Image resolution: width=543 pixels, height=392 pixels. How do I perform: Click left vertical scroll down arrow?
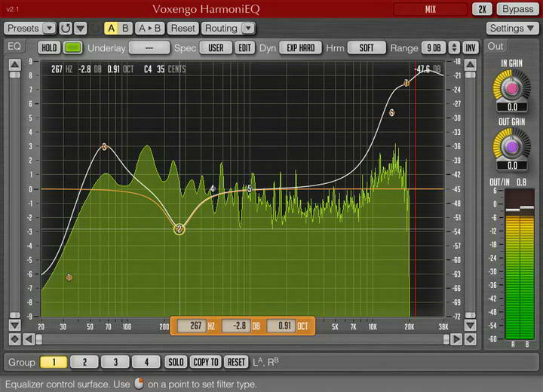click(x=14, y=325)
